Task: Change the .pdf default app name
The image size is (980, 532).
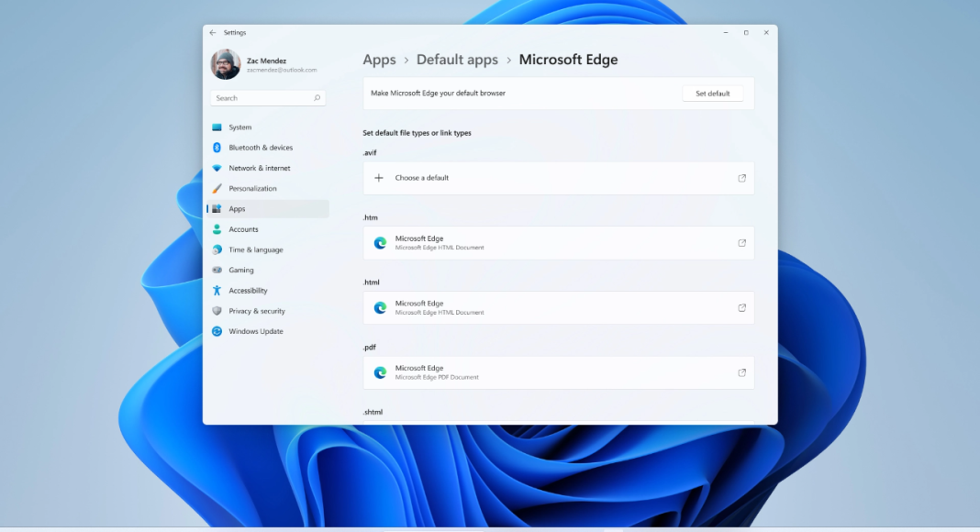Action: coord(419,369)
